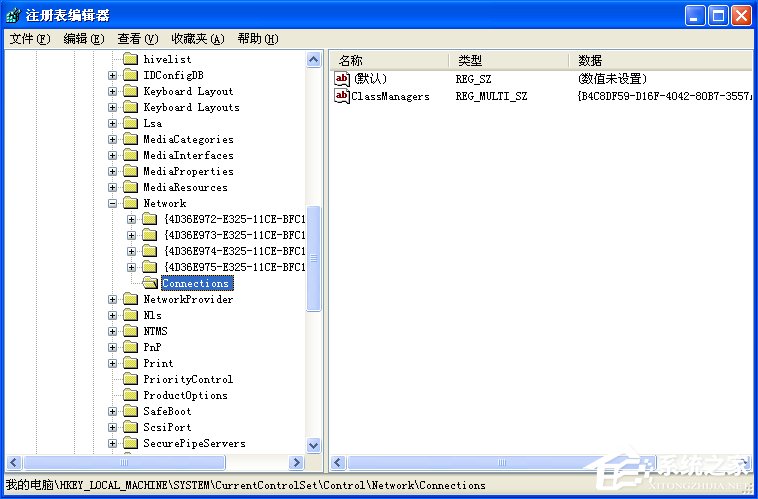This screenshot has height=499, width=758.
Task: Select the ClassManagers value name
Action: pyautogui.click(x=390, y=96)
